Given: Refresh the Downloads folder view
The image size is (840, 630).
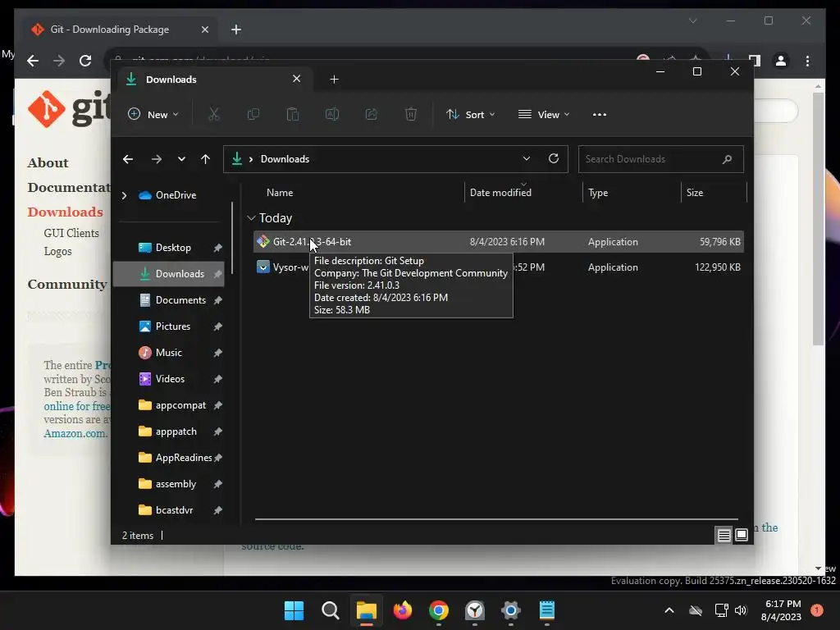Looking at the screenshot, I should coord(554,158).
